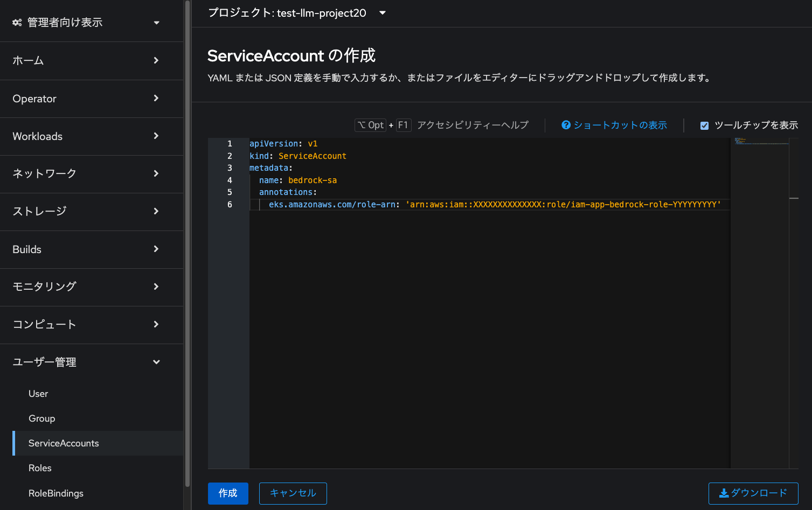
Task: Expand the Builds navigation section
Action: (92, 249)
